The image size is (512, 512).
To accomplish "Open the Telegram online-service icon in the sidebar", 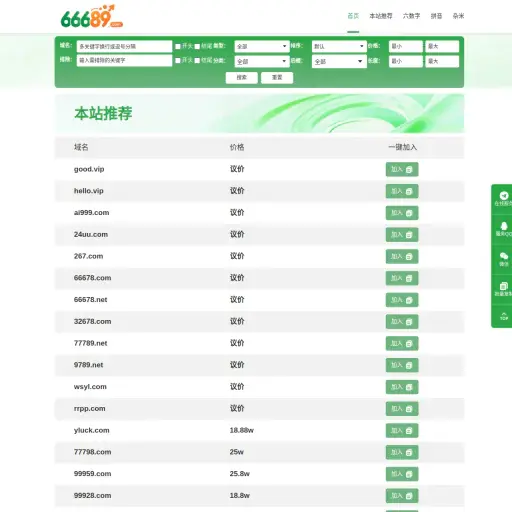I will [x=503, y=199].
